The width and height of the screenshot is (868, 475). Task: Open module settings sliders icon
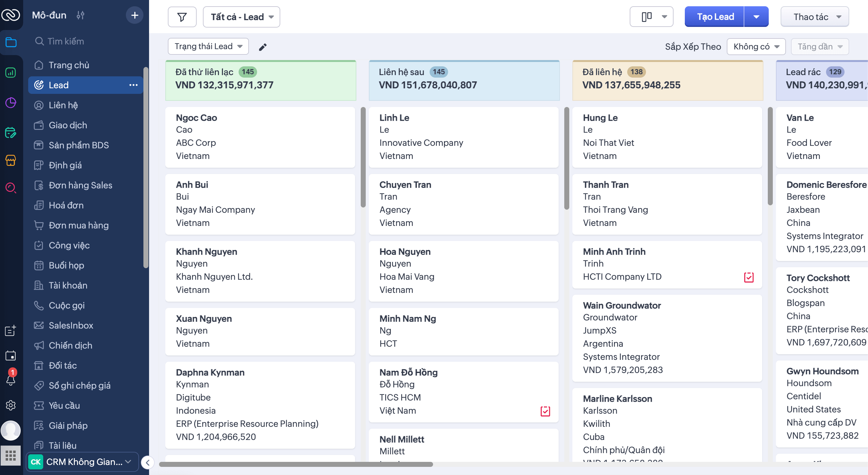coord(80,15)
